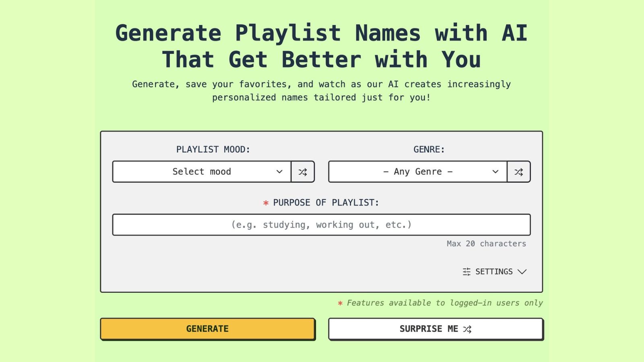
Task: Click the dropdown arrow on Select mood
Action: 279,172
